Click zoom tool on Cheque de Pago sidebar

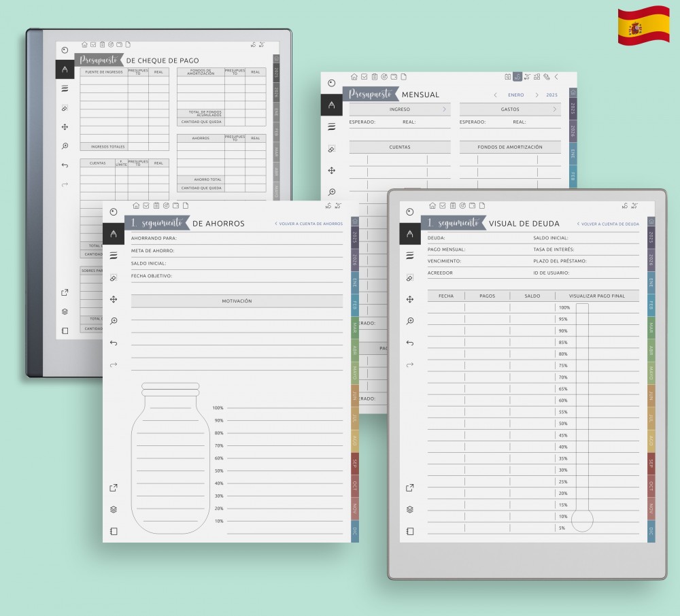pyautogui.click(x=65, y=146)
